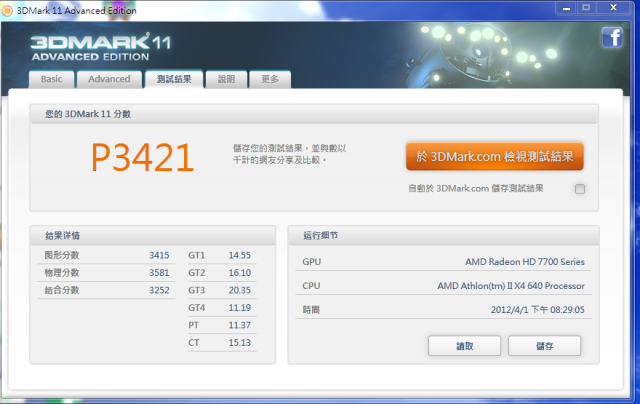640x404 pixels.
Task: Select PT result 11.37
Action: point(240,325)
